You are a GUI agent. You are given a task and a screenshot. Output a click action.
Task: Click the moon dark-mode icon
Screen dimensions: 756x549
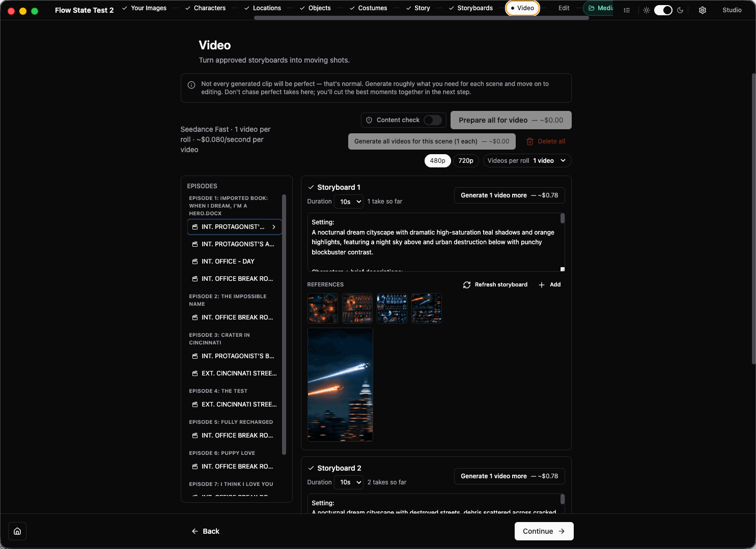click(680, 10)
